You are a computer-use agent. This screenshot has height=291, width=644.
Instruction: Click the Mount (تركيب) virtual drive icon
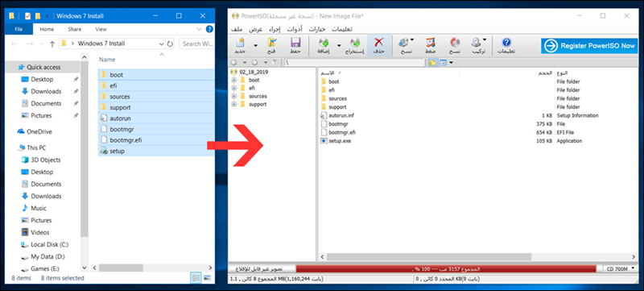[x=477, y=43]
